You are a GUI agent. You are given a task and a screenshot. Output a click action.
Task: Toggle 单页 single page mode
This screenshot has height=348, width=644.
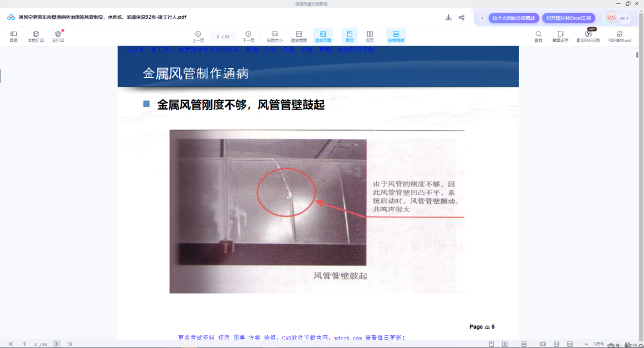coord(350,36)
